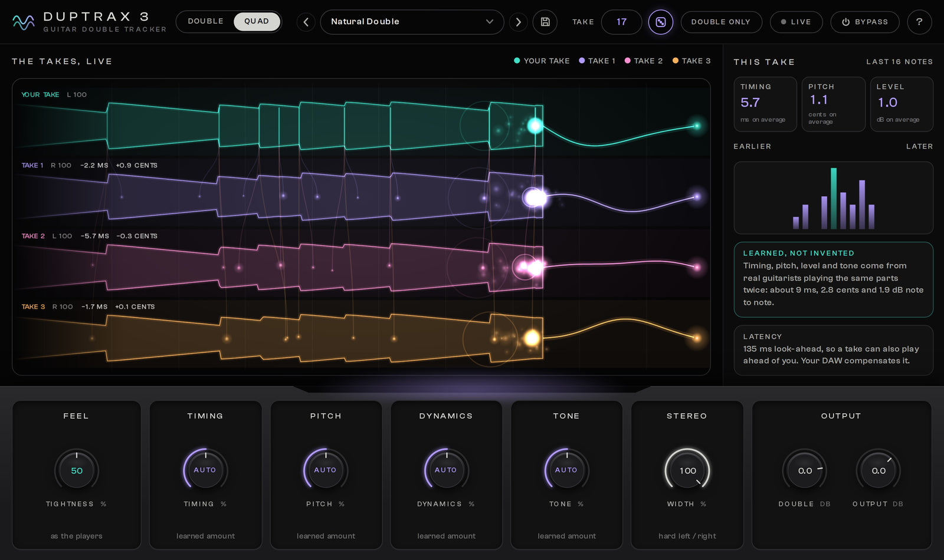The width and height of the screenshot is (944, 560).
Task: Click the Output dB knob
Action: [x=879, y=470]
